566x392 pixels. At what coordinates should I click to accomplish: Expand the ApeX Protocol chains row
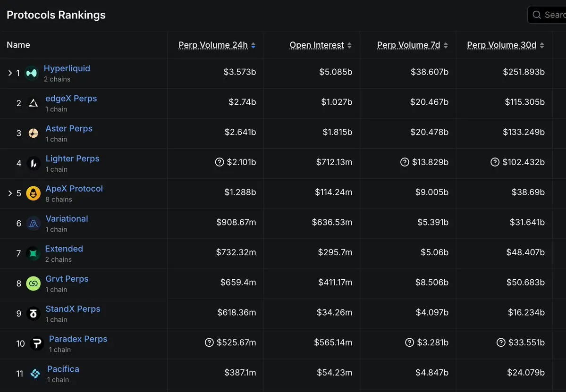tap(10, 193)
